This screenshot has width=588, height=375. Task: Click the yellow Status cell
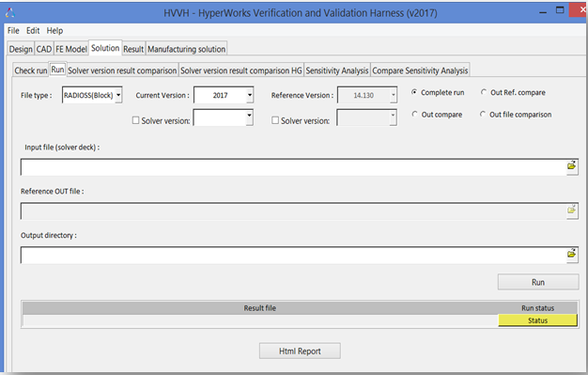pos(537,320)
